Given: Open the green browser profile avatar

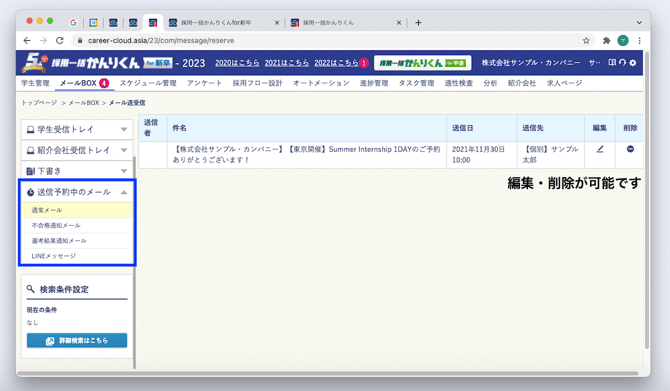Looking at the screenshot, I should (x=623, y=41).
